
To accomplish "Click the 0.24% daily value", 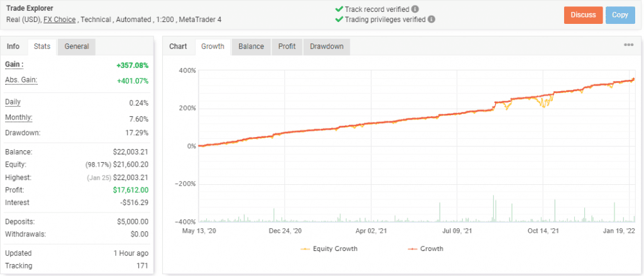I will (x=139, y=104).
